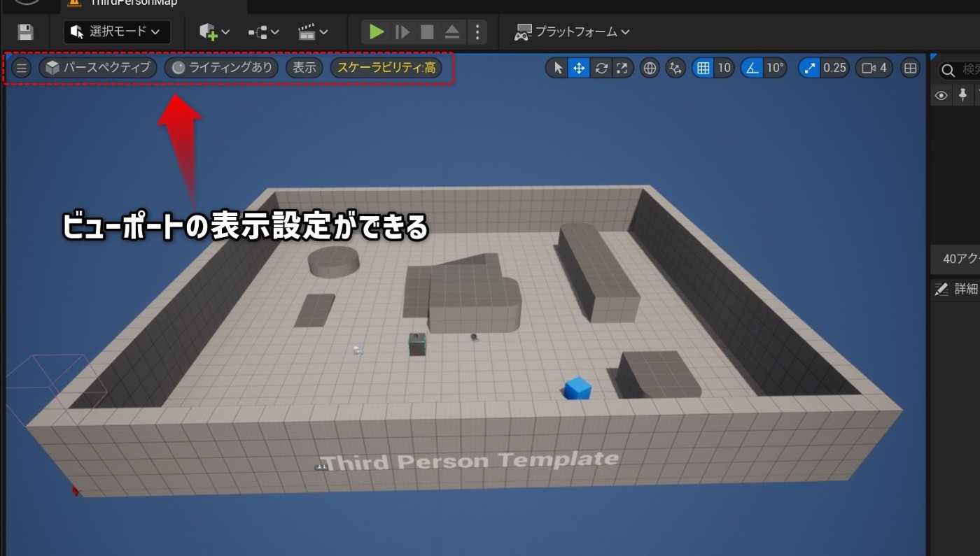Select the Rotate tool
Viewport: 980px width, 556px height.
(x=601, y=68)
